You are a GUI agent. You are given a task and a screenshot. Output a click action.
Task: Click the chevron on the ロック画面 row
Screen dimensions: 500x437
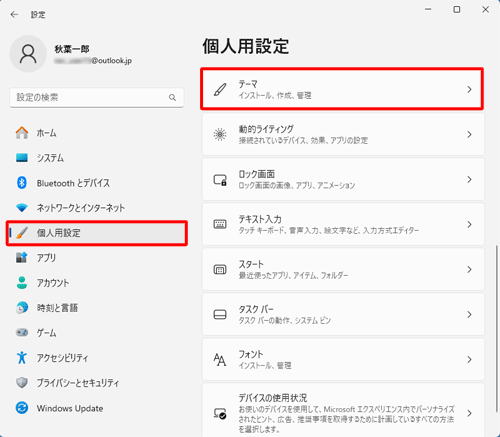pyautogui.click(x=469, y=179)
